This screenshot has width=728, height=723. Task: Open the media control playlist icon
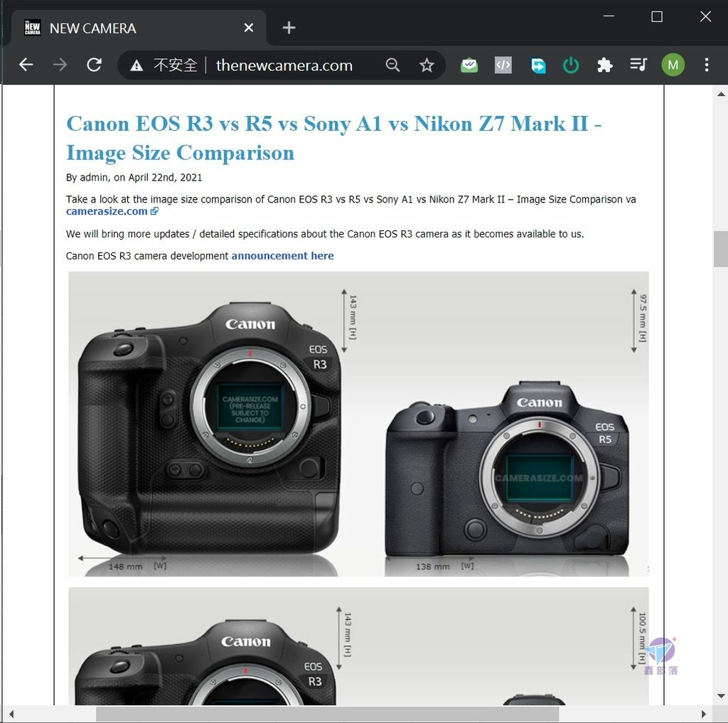638,65
